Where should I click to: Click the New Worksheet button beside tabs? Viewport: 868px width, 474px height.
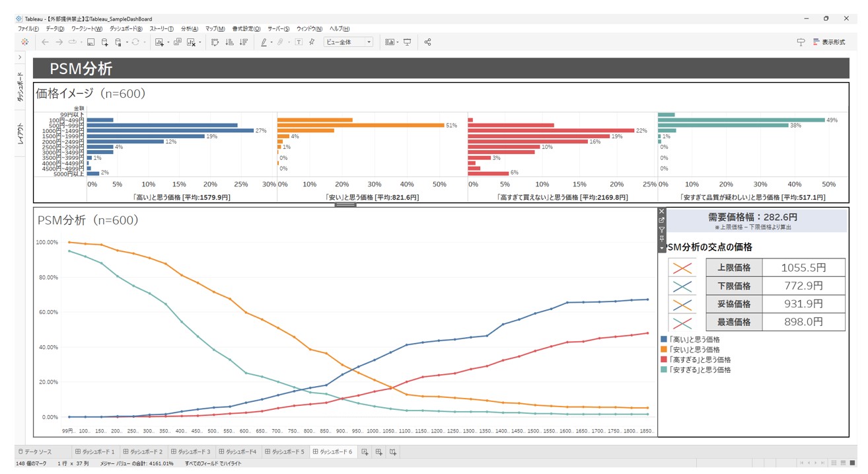[x=364, y=452]
